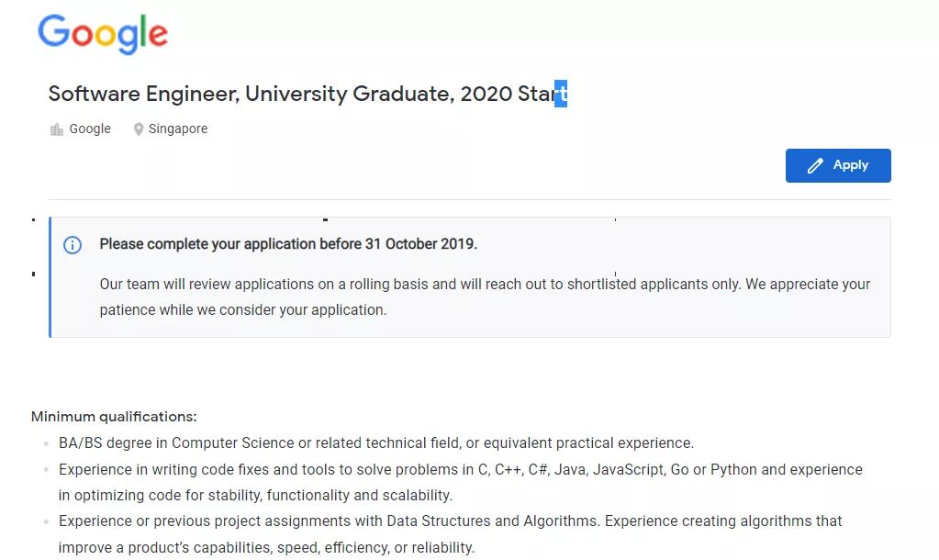Click the rolling basis review paragraph
939x560 pixels.
[485, 297]
